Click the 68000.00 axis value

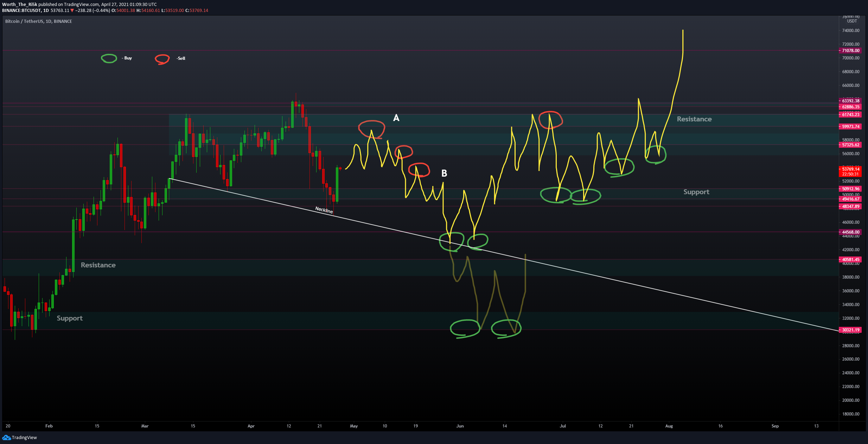point(851,72)
